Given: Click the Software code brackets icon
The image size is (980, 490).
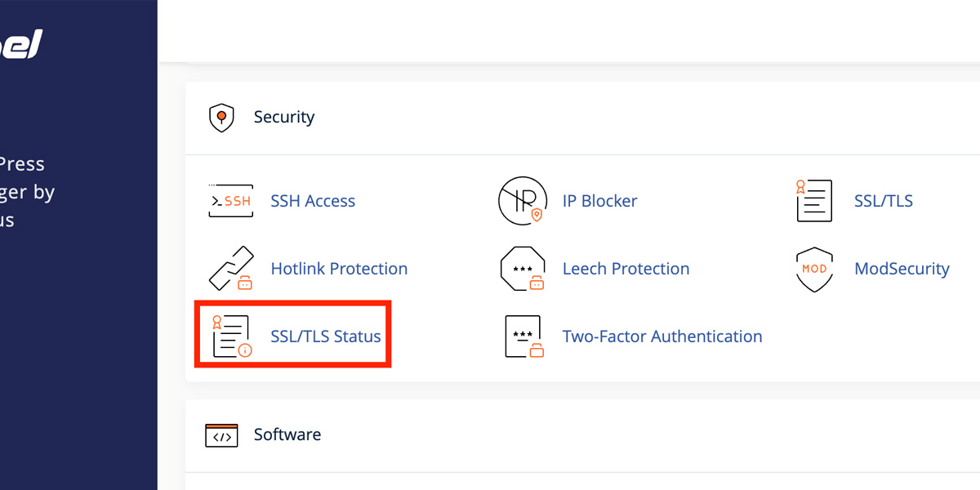Looking at the screenshot, I should coord(220,434).
